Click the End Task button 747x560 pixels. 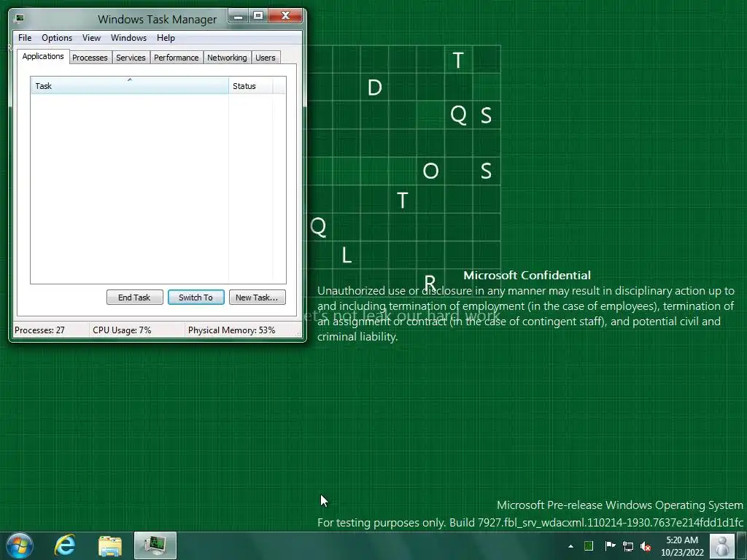134,297
